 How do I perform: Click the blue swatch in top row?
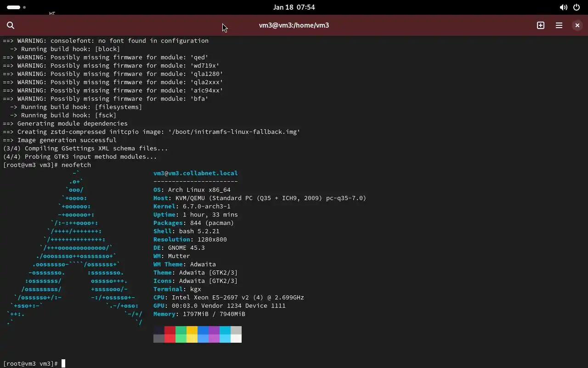[x=203, y=330]
